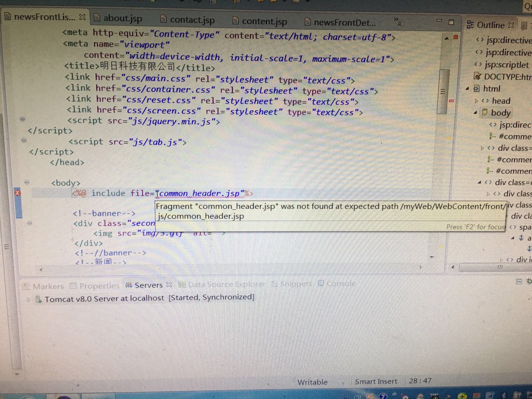Close the Outline view
This screenshot has height=399, width=532.
511,25
